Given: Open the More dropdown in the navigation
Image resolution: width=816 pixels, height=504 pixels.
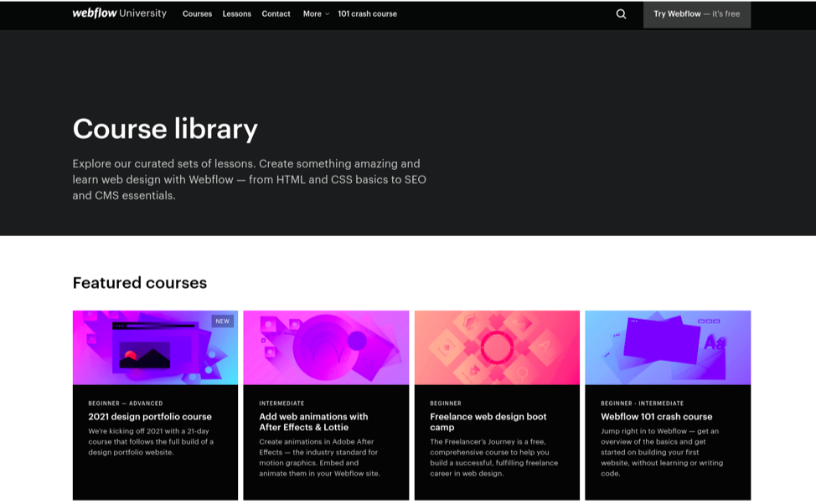Looking at the screenshot, I should [315, 14].
